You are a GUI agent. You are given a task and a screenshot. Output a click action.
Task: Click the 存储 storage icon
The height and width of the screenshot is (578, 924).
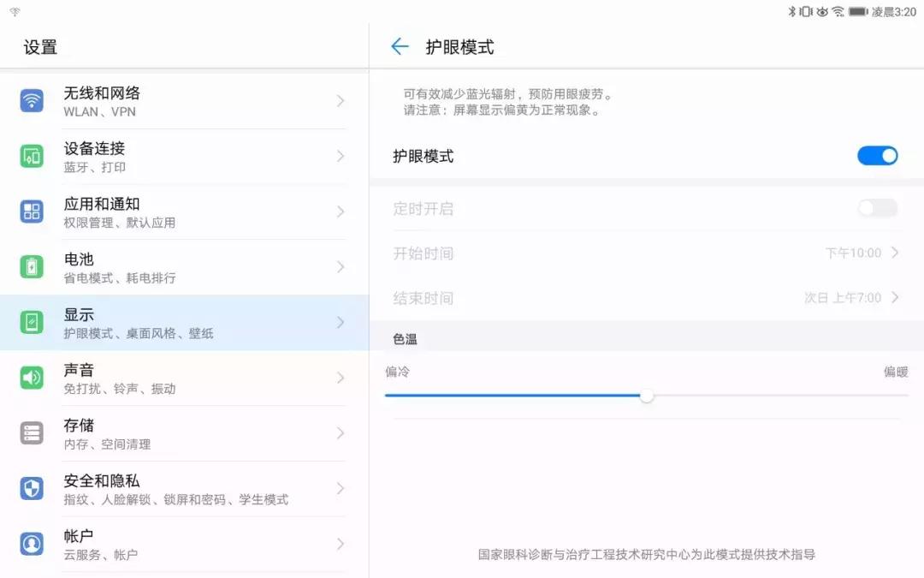32,432
